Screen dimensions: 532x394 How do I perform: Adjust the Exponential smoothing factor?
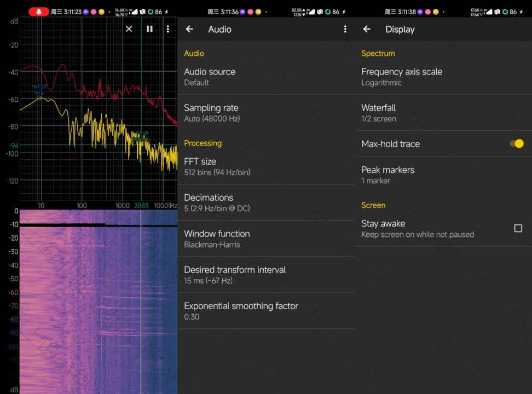266,311
